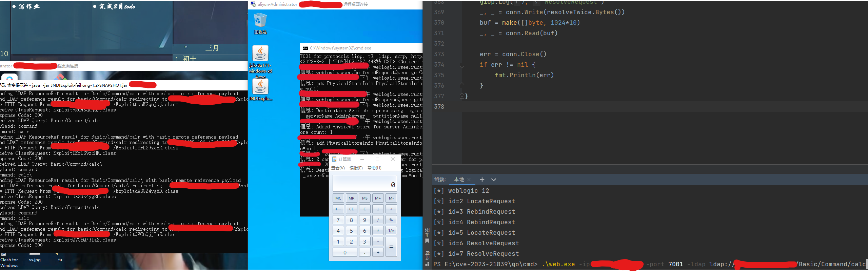Collapse the if block fold marker at line 374
This screenshot has height=271, width=868.
point(462,65)
